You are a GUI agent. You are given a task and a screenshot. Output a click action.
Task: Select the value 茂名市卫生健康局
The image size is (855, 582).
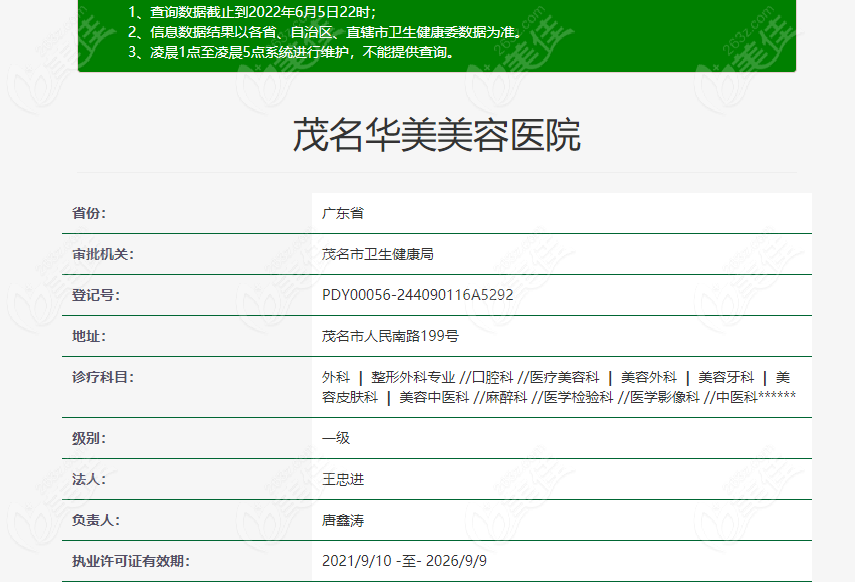(x=377, y=254)
